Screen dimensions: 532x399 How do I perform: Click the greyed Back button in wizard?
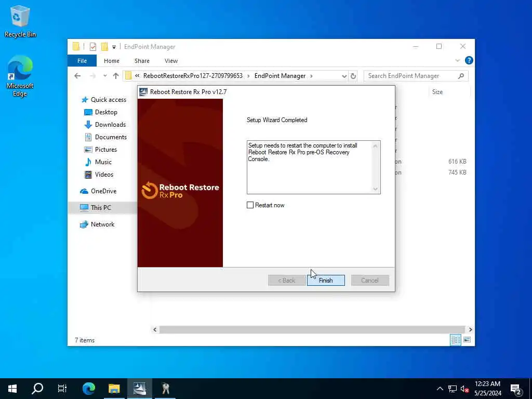click(x=287, y=280)
